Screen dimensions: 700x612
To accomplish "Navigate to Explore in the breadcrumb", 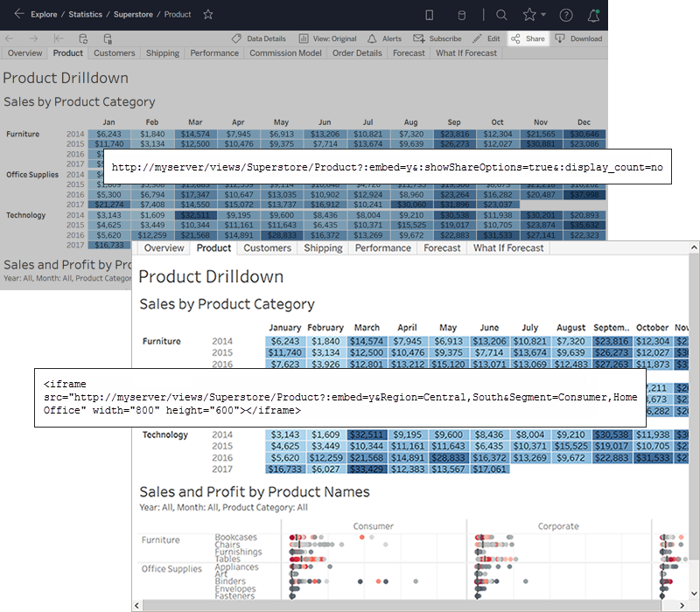I will click(x=44, y=14).
